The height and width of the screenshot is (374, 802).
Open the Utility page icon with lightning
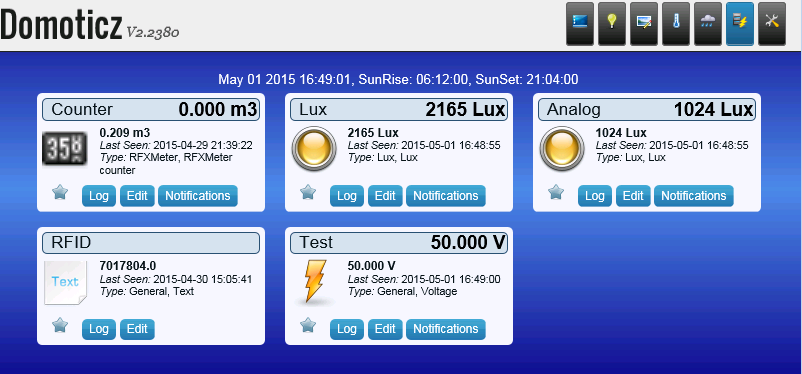tap(740, 24)
